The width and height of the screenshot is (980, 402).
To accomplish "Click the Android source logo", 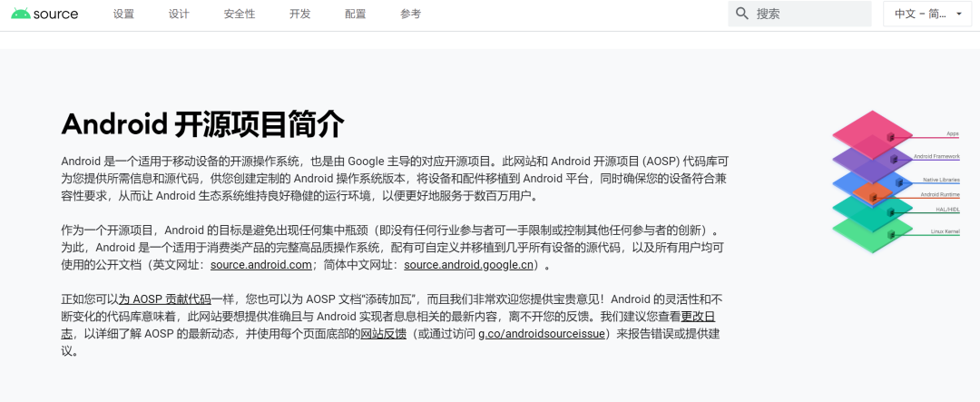I will click(x=44, y=14).
